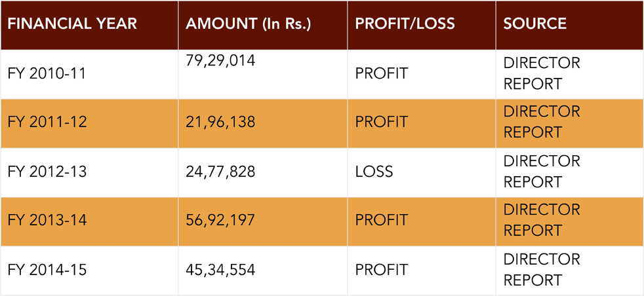
Task: Select the FY 2011-12 cell
Action: point(47,122)
